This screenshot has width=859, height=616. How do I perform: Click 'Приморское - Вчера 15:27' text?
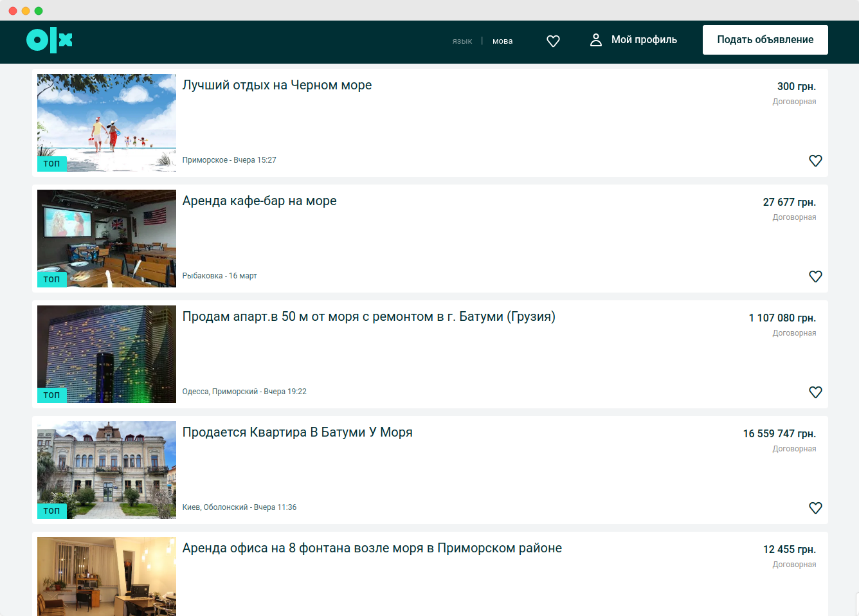click(x=230, y=160)
